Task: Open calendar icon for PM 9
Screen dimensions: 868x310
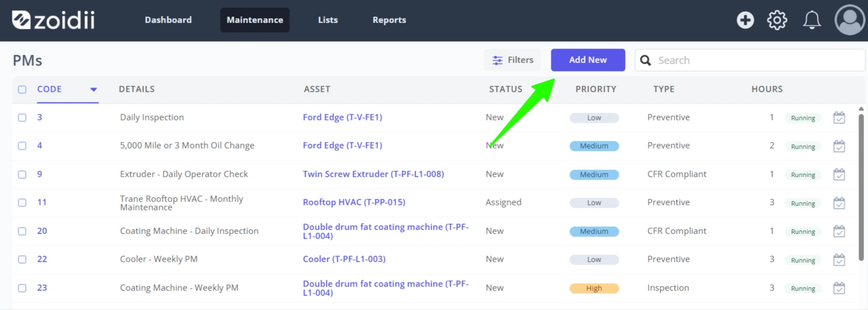Action: (x=839, y=174)
